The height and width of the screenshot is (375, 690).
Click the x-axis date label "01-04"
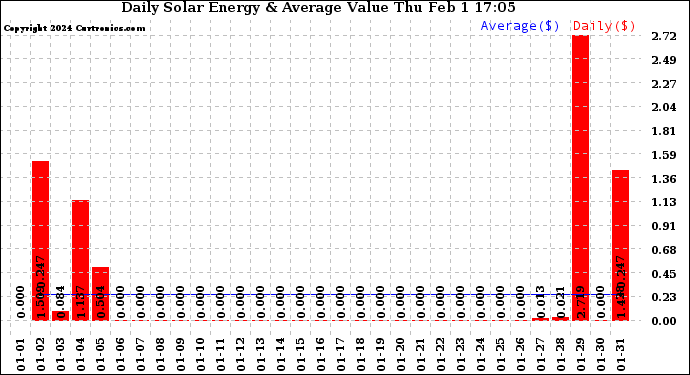(81, 355)
